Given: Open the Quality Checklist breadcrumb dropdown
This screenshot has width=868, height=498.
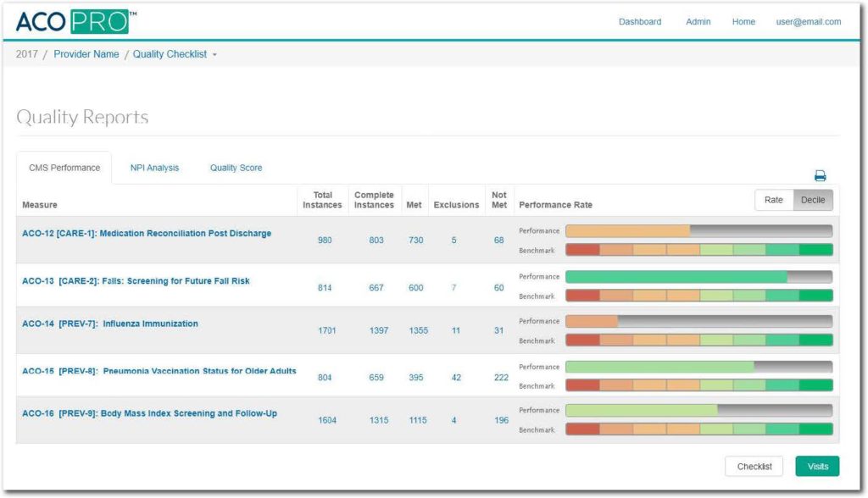Looking at the screenshot, I should pos(175,54).
